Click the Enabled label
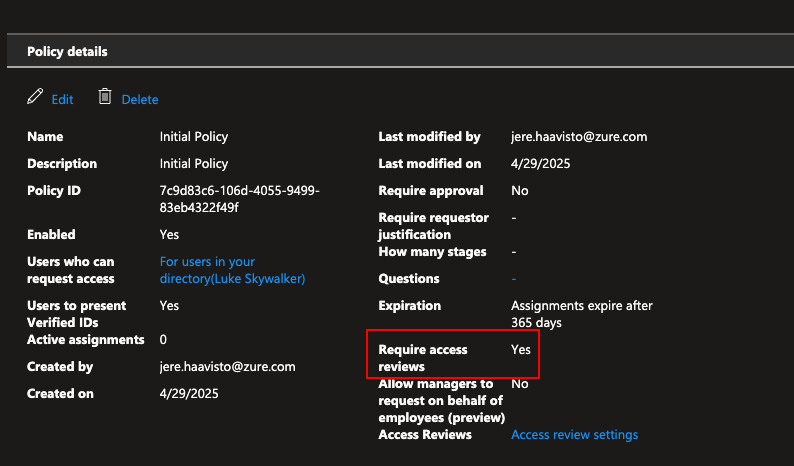The width and height of the screenshot is (794, 466). point(51,235)
